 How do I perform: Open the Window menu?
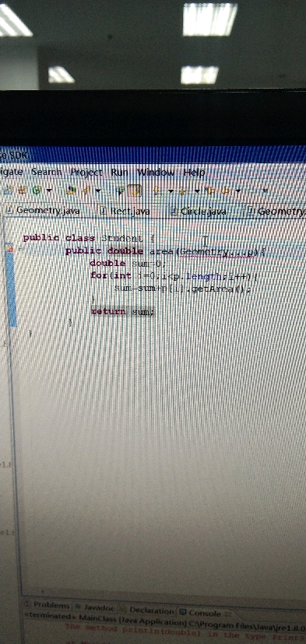click(156, 172)
